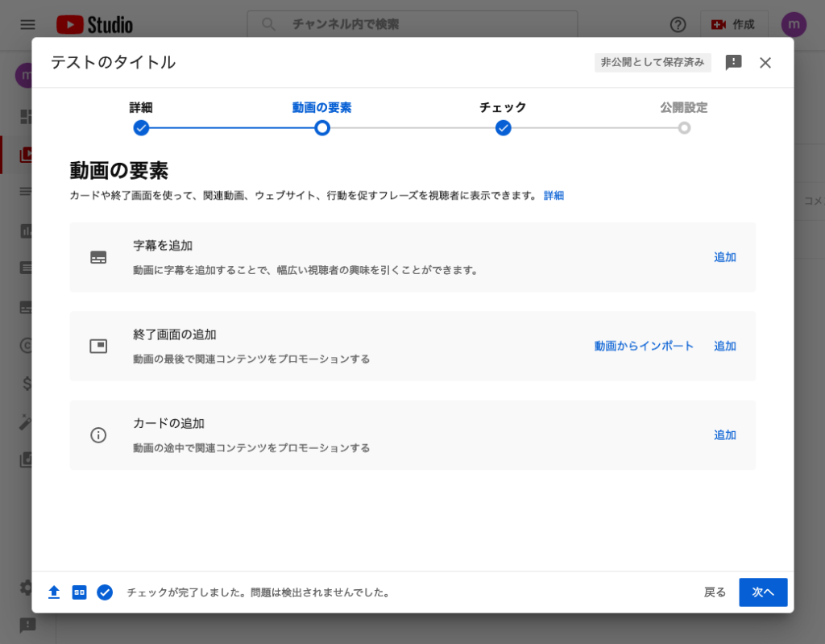825x644 pixels.
Task: Click 追加 to add subtitles
Action: tap(724, 256)
